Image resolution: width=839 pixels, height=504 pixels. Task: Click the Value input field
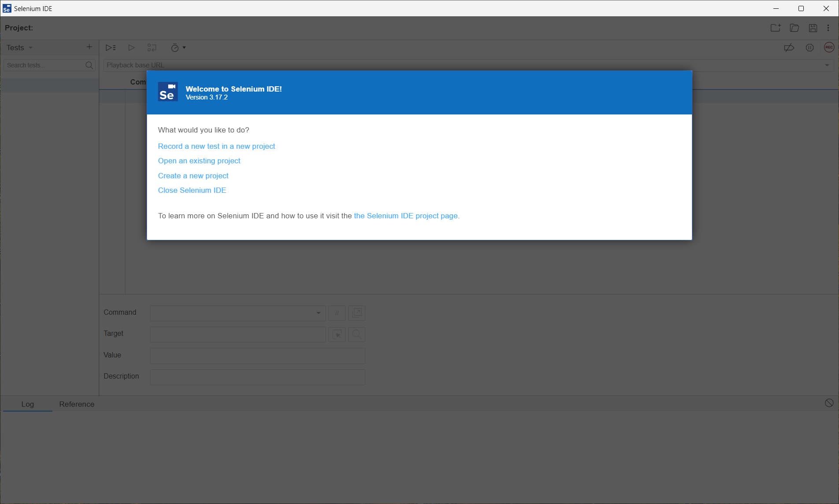click(x=258, y=356)
